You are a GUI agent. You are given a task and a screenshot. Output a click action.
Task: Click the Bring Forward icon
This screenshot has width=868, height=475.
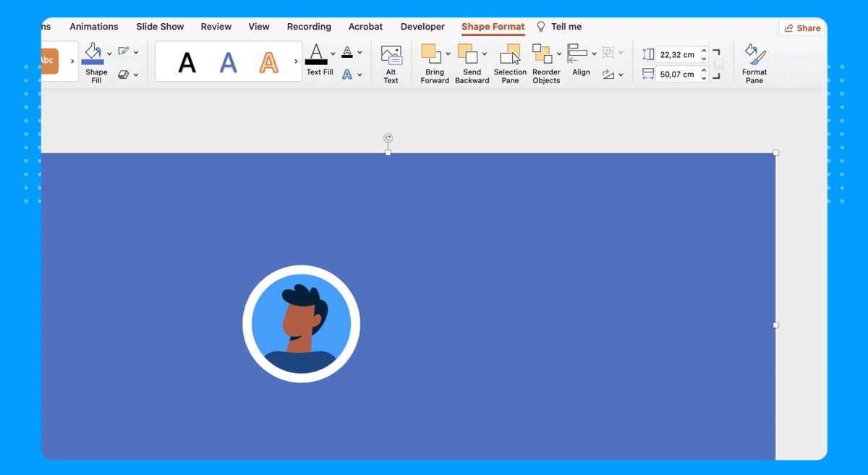point(431,54)
